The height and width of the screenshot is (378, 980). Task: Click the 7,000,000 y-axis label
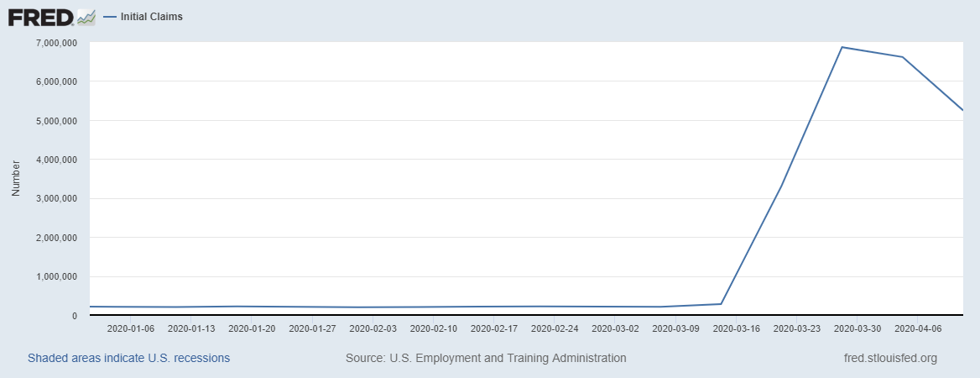[57, 43]
